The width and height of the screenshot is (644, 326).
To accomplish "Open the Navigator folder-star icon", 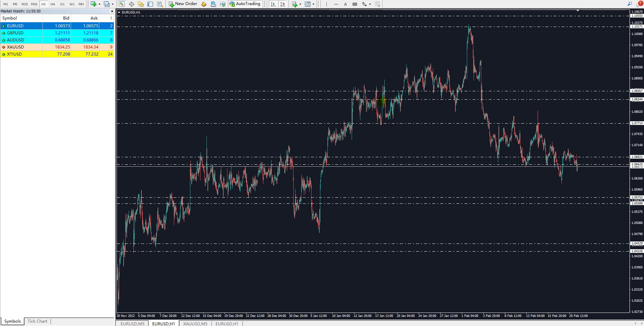I will [141, 4].
